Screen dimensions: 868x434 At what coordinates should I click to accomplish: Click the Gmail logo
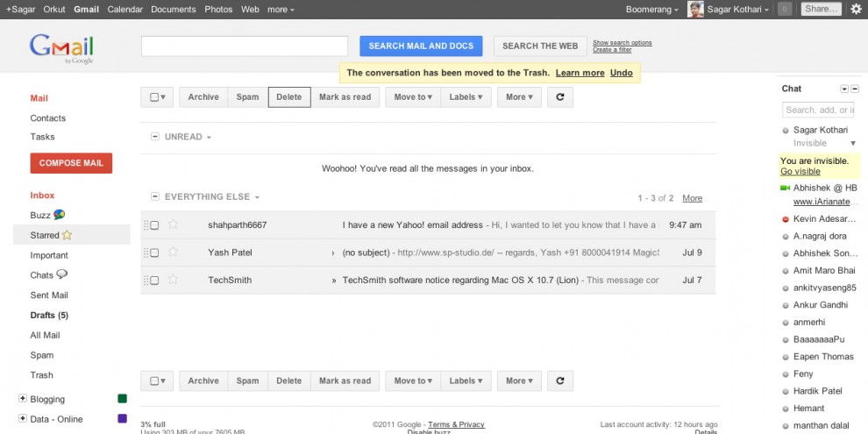point(61,49)
